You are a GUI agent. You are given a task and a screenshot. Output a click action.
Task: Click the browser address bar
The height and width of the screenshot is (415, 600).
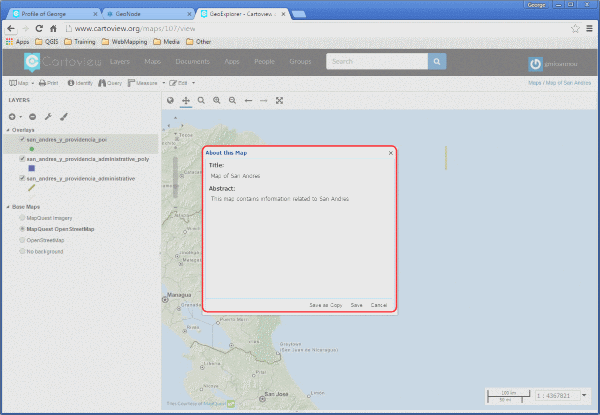[316, 29]
